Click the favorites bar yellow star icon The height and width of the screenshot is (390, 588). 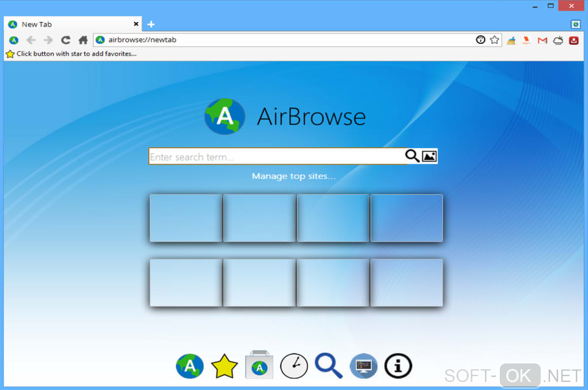[10, 54]
